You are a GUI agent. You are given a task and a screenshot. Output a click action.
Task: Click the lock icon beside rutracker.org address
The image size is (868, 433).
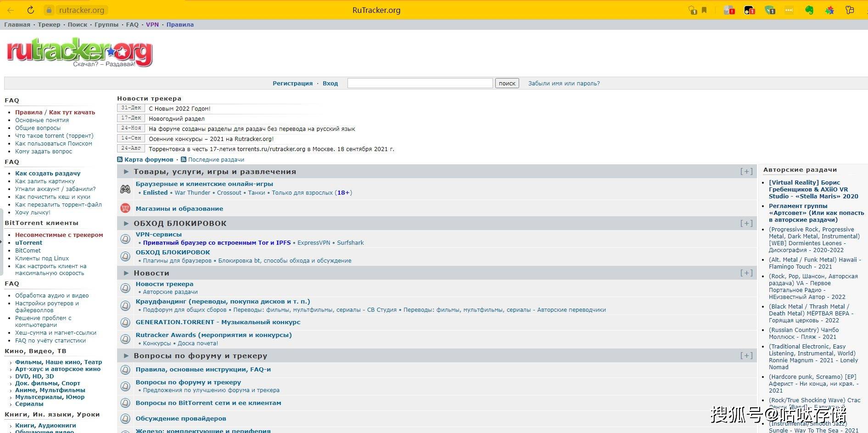50,10
